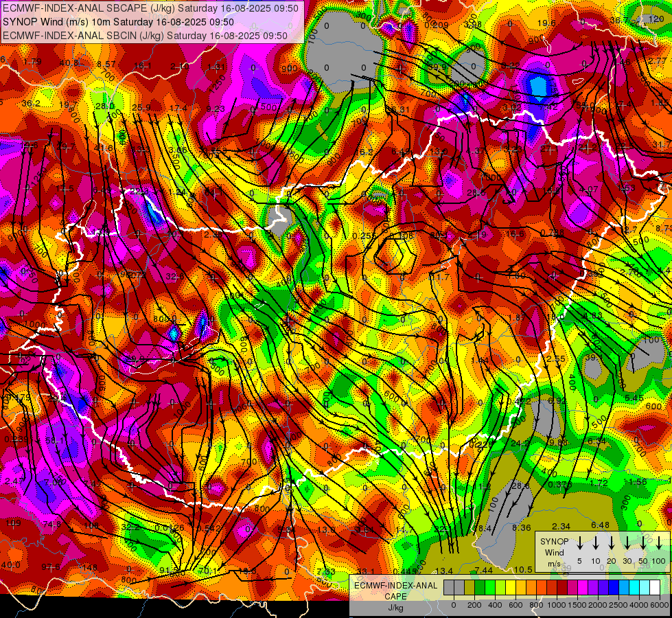The image size is (672, 618).
Task: Click the map value 24.2
Action: coord(520,443)
